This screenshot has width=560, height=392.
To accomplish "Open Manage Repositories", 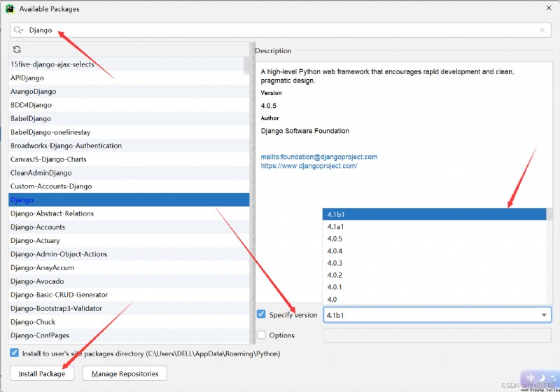I will [x=125, y=373].
